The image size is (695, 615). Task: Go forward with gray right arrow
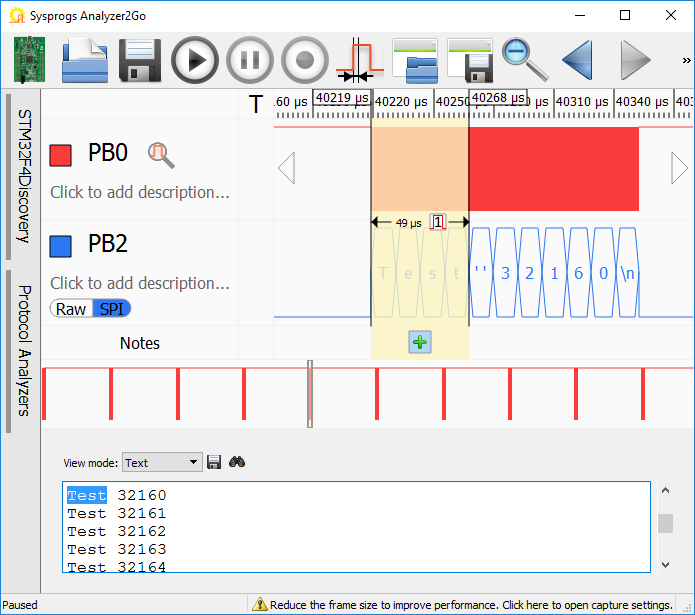click(635, 60)
